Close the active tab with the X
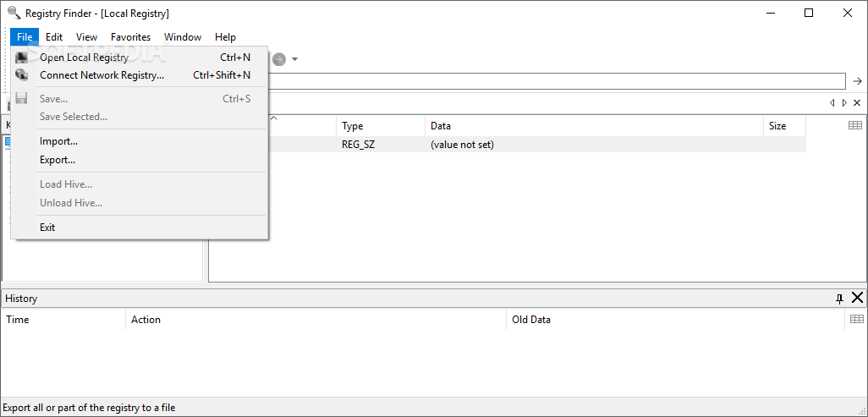 (x=857, y=103)
